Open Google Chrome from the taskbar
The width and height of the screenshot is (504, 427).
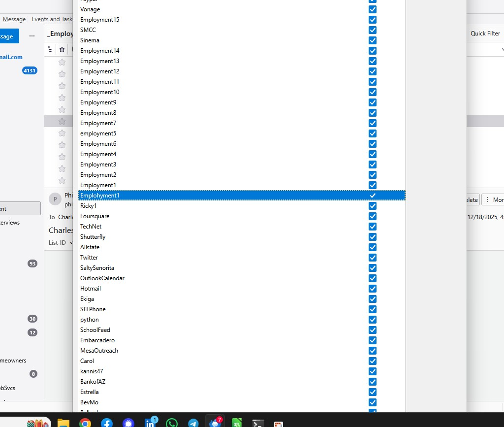[x=85, y=423]
